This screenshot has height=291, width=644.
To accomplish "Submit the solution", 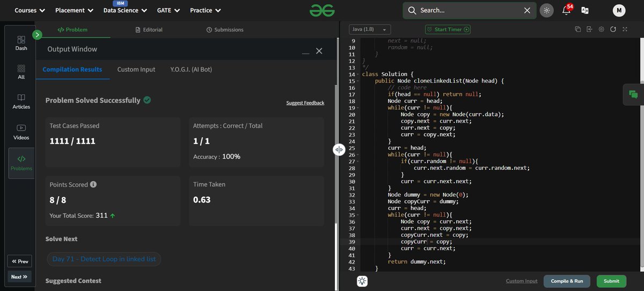I will 611,281.
